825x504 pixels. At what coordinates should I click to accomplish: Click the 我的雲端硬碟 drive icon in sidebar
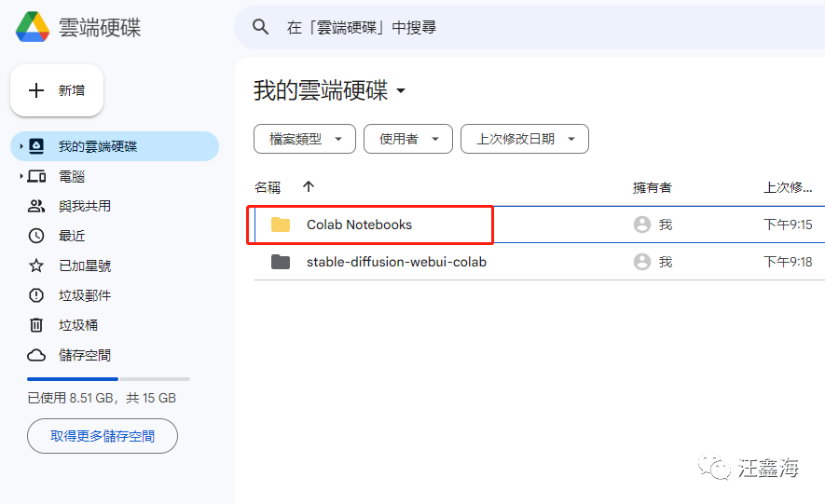(x=36, y=146)
